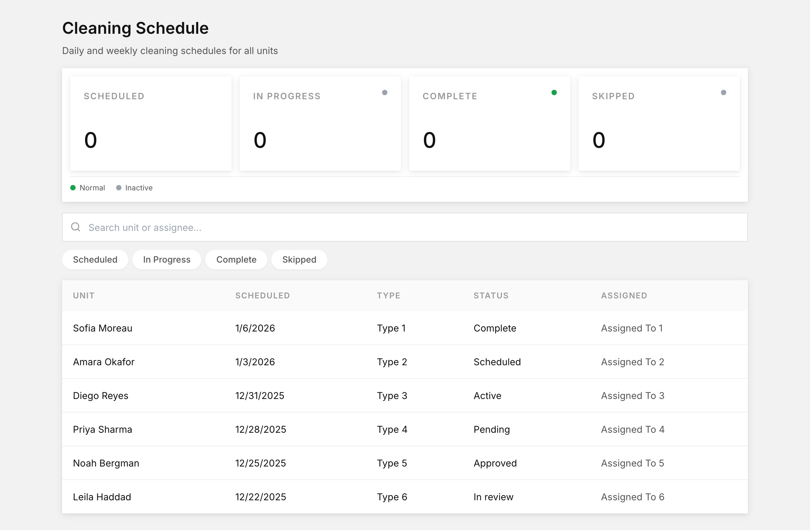
Task: Filter by the Complete chip
Action: point(237,260)
